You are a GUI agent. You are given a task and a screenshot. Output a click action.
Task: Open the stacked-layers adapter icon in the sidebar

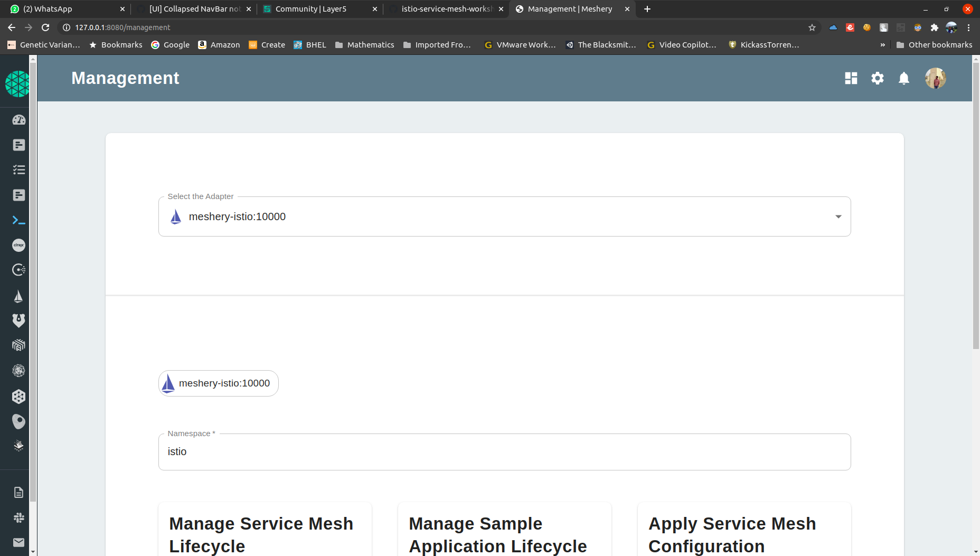(x=18, y=446)
